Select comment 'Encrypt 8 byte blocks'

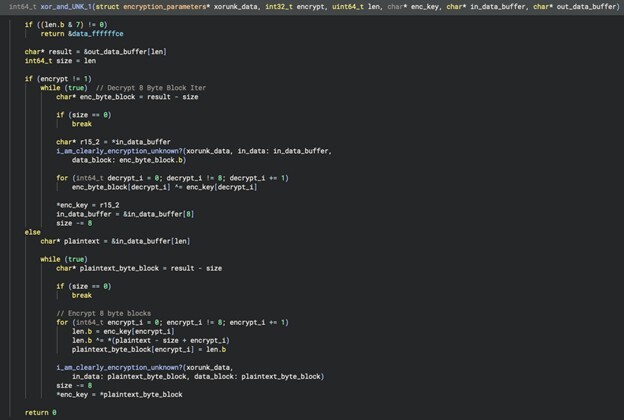coord(103,313)
